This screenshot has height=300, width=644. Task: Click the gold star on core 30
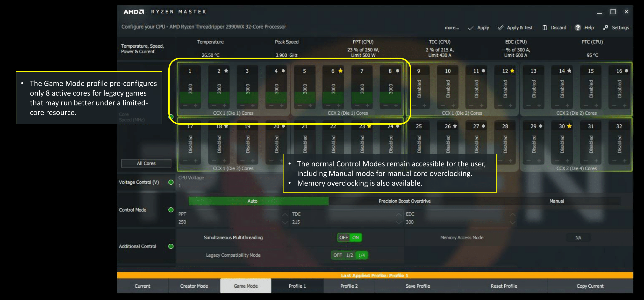569,126
